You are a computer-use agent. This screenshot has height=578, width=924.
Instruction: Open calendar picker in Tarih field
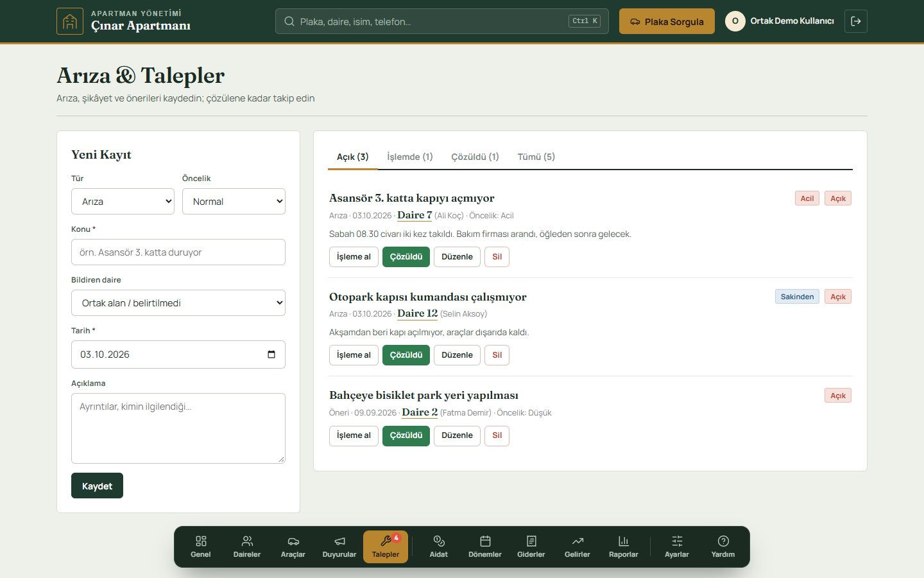271,355
